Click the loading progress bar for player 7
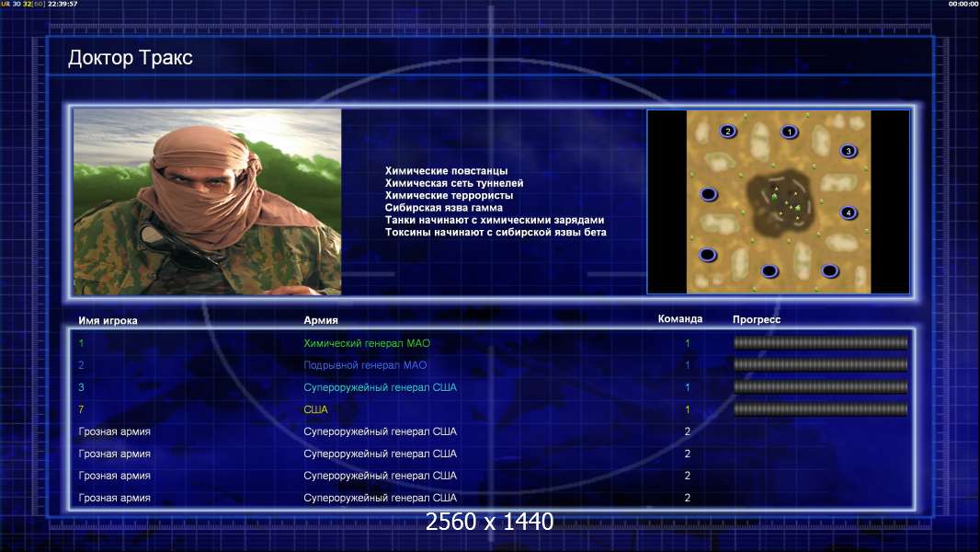 (x=820, y=409)
